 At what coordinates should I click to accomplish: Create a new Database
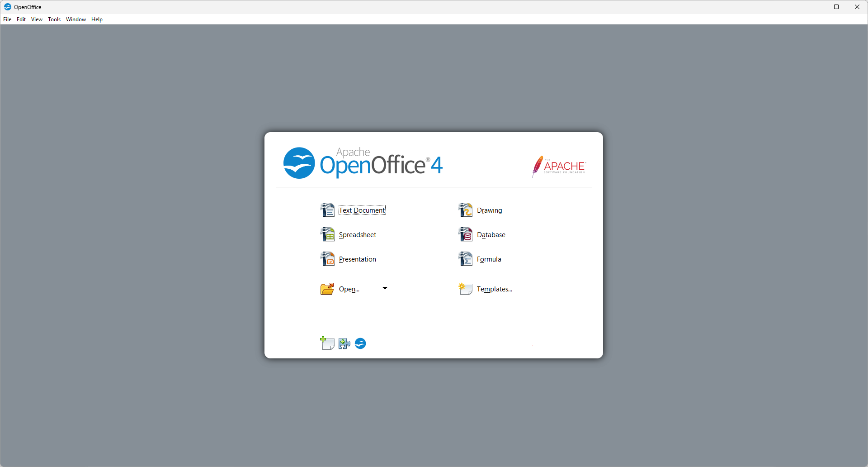[492, 234]
